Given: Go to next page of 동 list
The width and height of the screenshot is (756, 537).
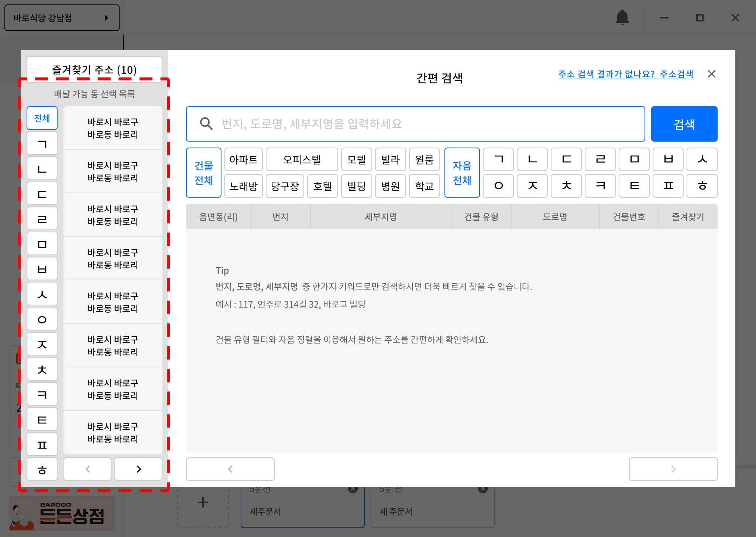Looking at the screenshot, I should coord(138,469).
